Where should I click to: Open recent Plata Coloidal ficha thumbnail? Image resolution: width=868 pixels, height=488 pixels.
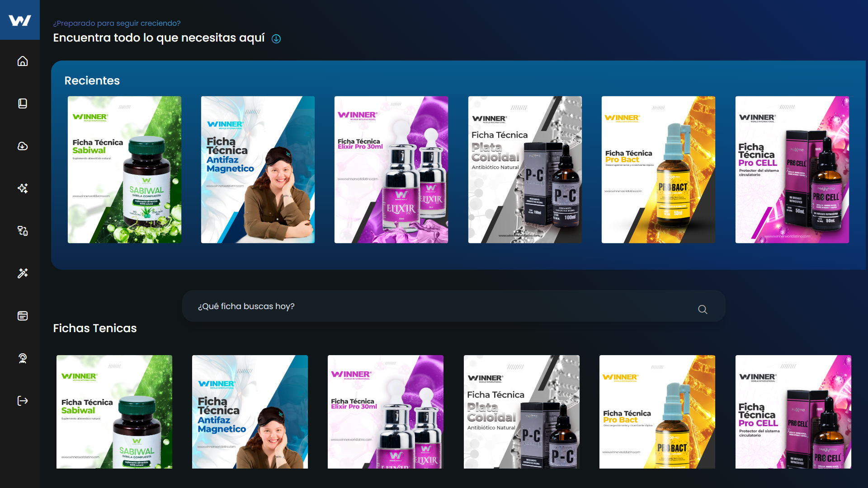click(525, 169)
